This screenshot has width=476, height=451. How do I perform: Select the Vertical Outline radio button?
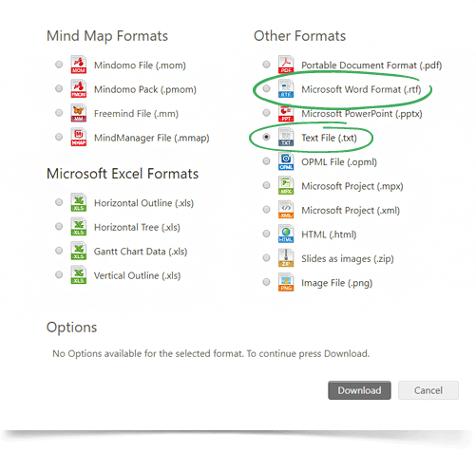click(x=59, y=274)
